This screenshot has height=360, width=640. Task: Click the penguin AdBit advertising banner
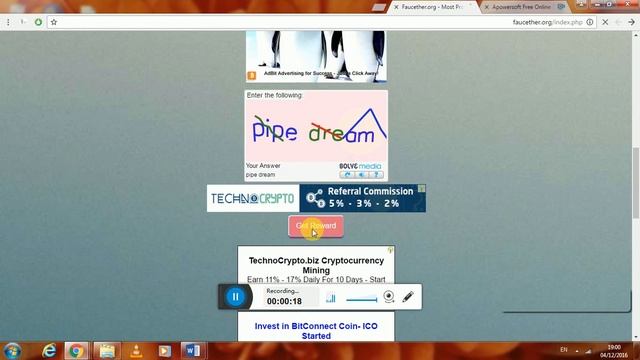pos(316,56)
